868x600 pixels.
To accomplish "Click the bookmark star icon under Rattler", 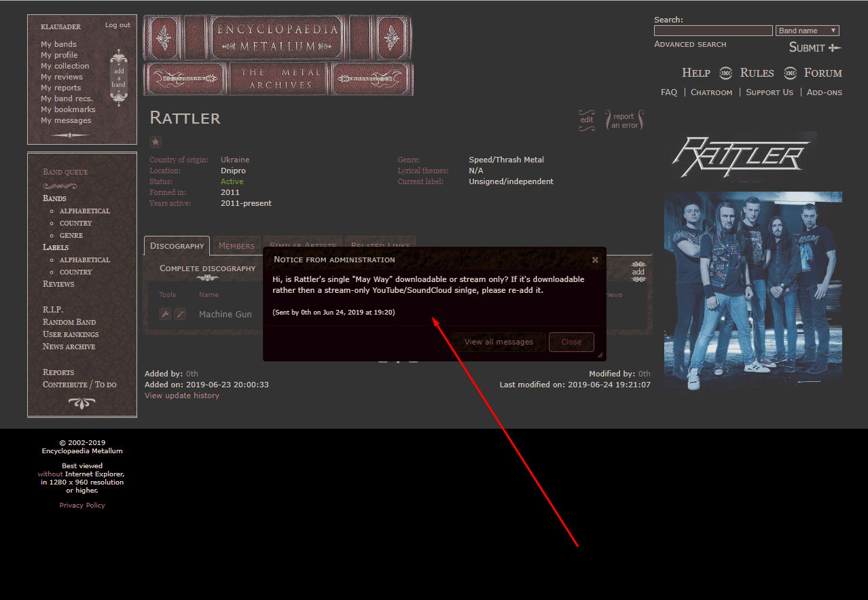I will [x=156, y=142].
